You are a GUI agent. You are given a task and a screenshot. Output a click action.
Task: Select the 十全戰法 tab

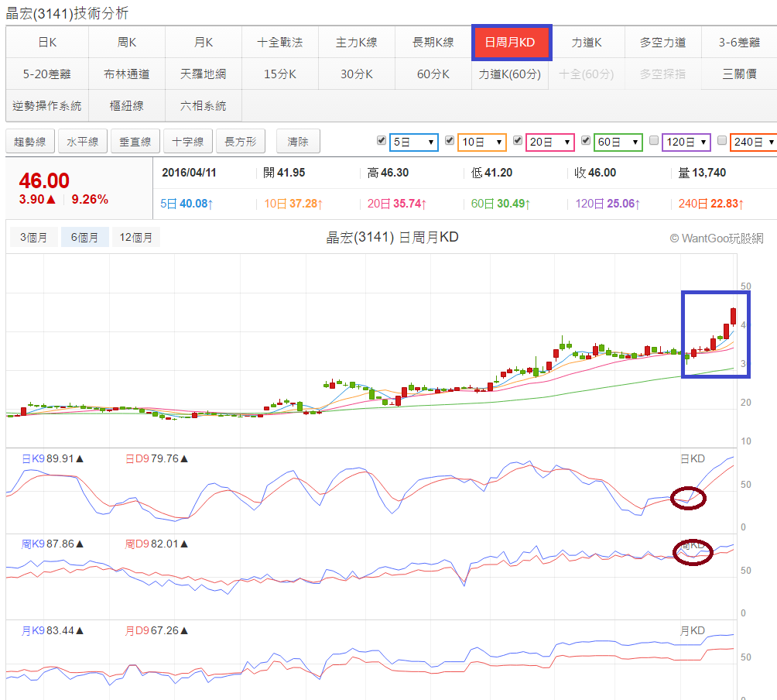point(279,43)
